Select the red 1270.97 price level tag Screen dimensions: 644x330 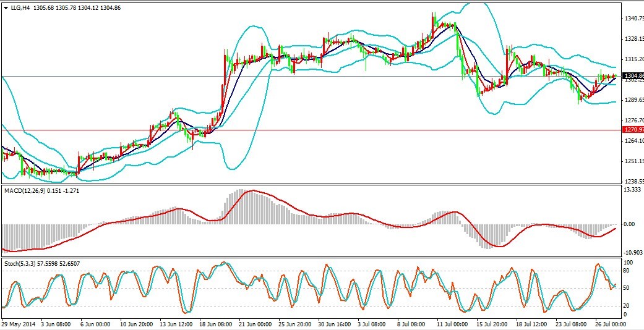tap(633, 130)
